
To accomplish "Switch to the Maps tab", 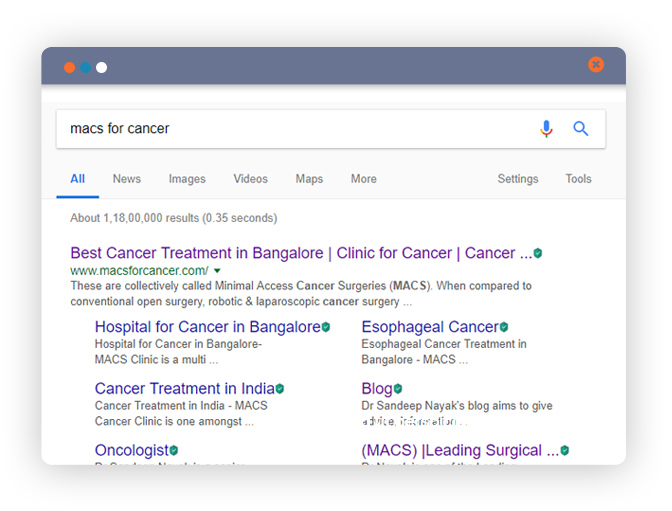I will tap(309, 179).
